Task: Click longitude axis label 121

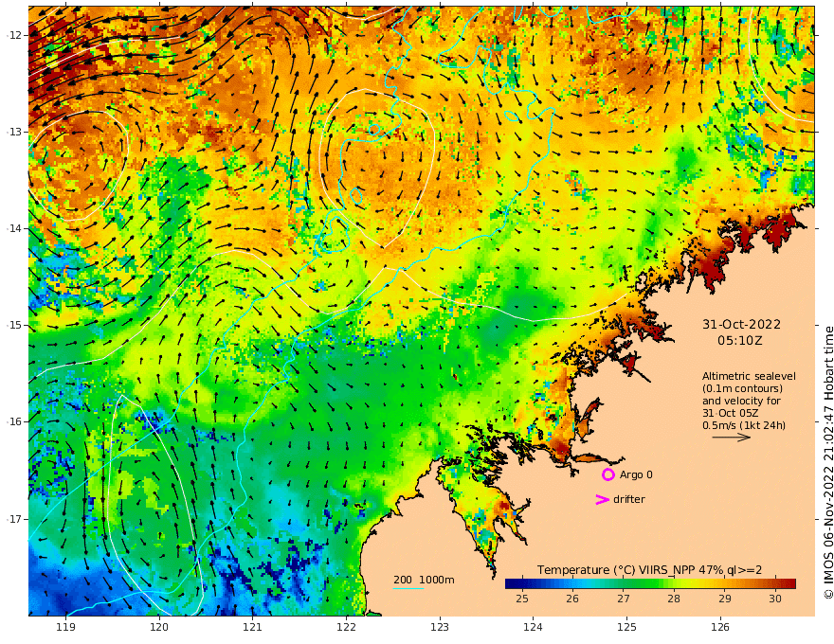Action: point(253,627)
